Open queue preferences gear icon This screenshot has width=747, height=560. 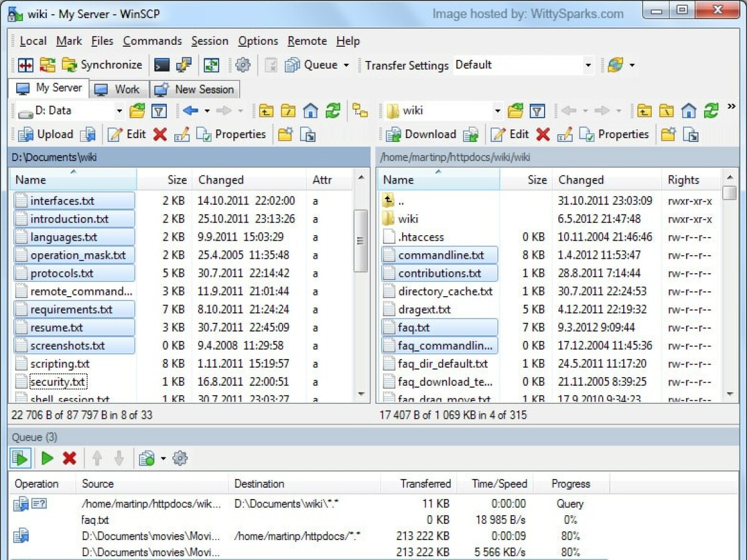point(180,459)
